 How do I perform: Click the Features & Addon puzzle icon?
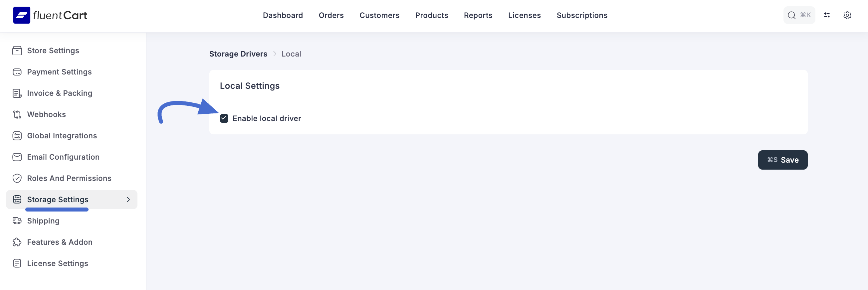pos(17,242)
